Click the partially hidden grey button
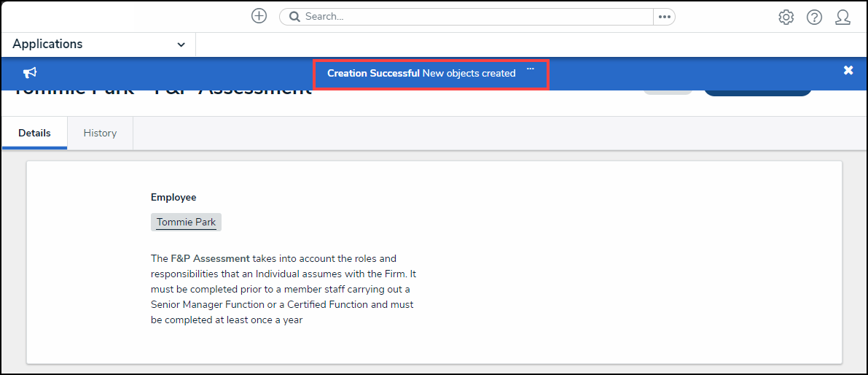 coord(668,92)
